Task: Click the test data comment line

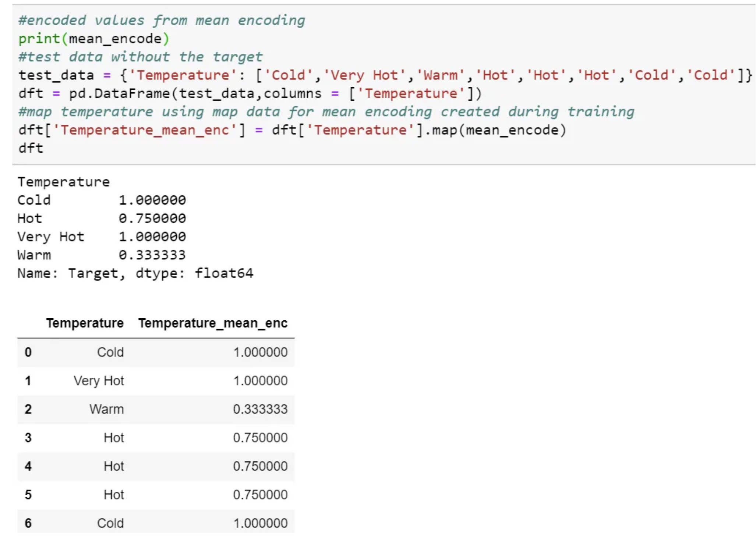Action: point(140,57)
